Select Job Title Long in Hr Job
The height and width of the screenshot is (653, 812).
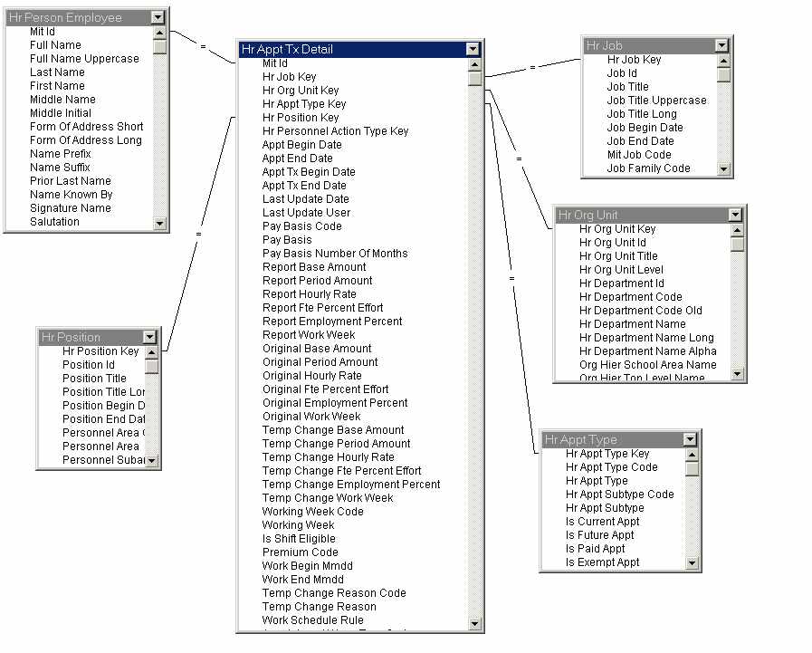click(642, 114)
